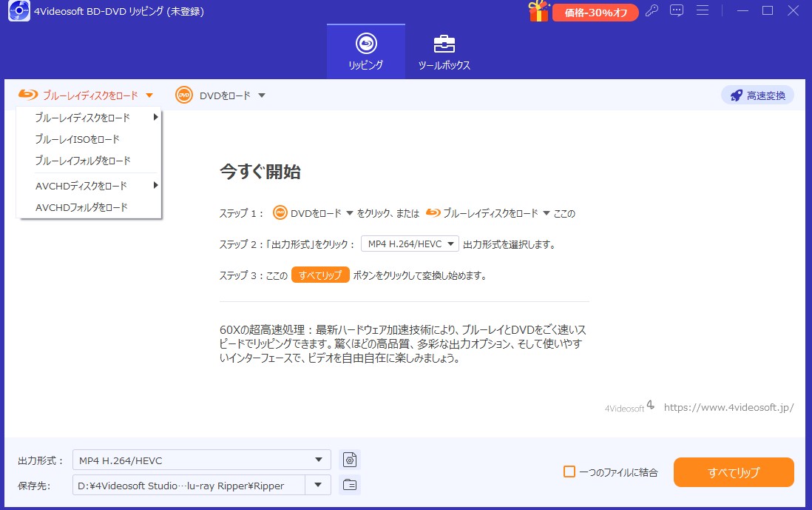Collapse the Blu-ray load dropdown arrow in toolbar
This screenshot has height=510, width=812.
point(149,95)
